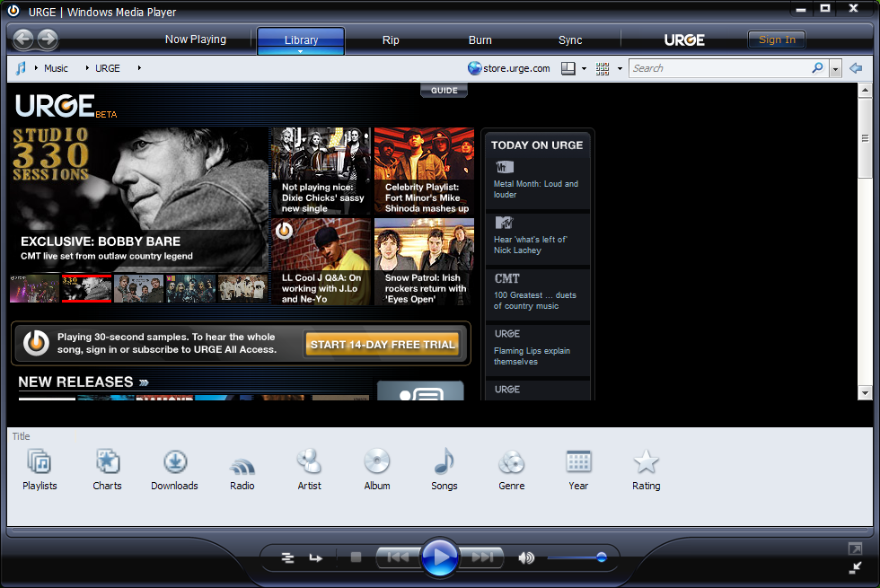The height and width of the screenshot is (588, 880).
Task: Browse by Genre icon
Action: (x=511, y=462)
